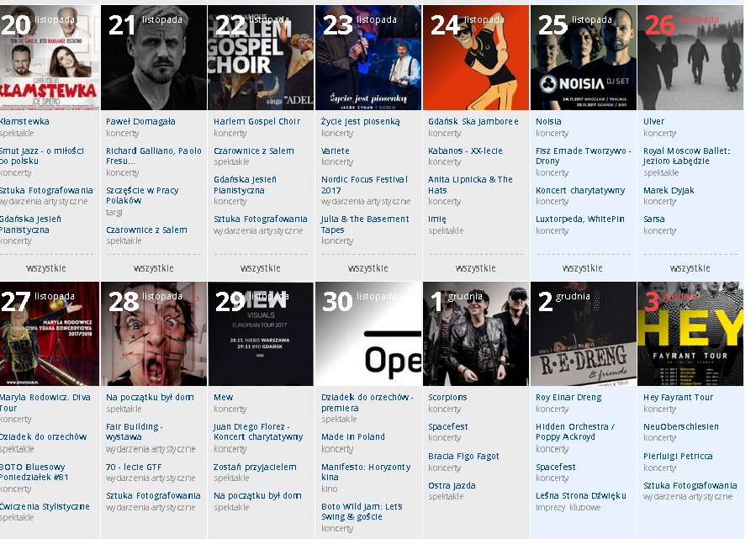Click Spacefest under 1 grudnia
The image size is (756, 539).
coord(448,426)
